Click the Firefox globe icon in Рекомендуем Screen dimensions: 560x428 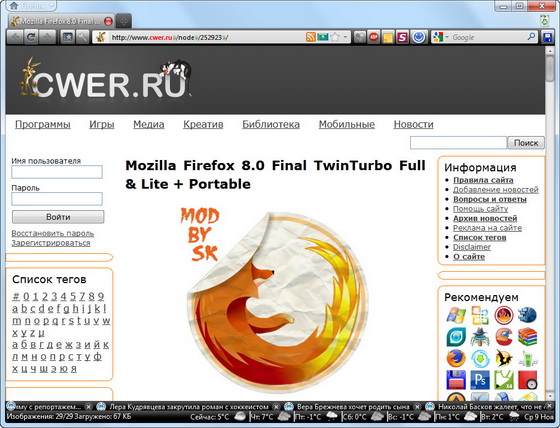[456, 358]
